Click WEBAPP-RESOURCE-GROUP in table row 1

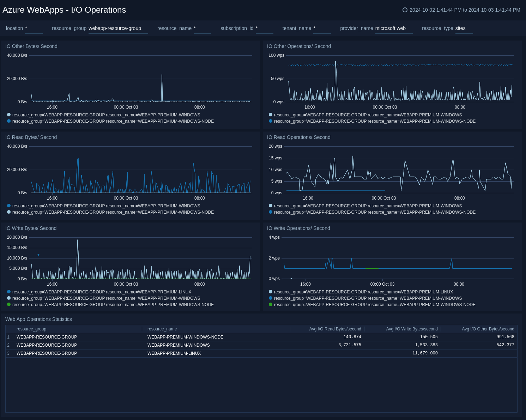pos(47,337)
